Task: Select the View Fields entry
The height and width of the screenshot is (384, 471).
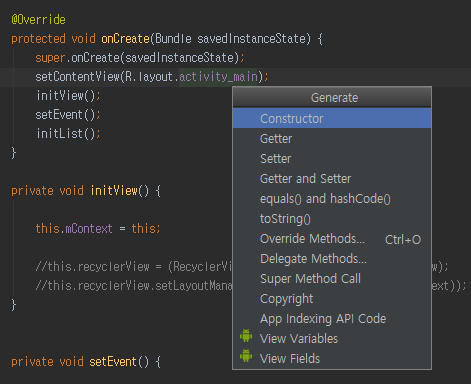Action: (332, 359)
